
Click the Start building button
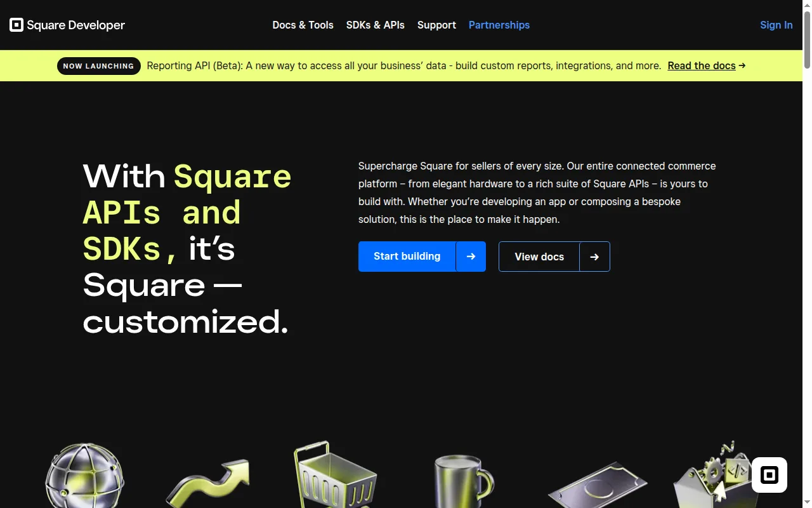(x=407, y=257)
